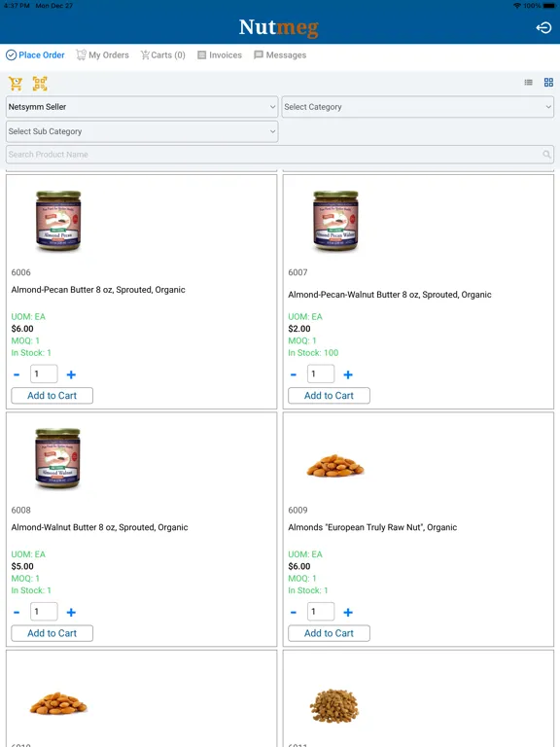Image resolution: width=560 pixels, height=747 pixels.
Task: Tap the Almond-Pecan Butter jar image
Action: [x=58, y=221]
